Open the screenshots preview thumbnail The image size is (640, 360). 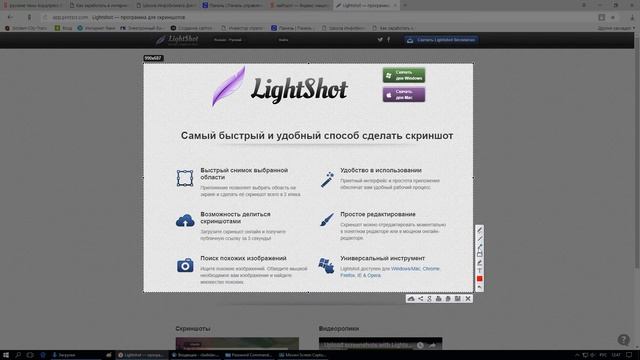tap(237, 343)
